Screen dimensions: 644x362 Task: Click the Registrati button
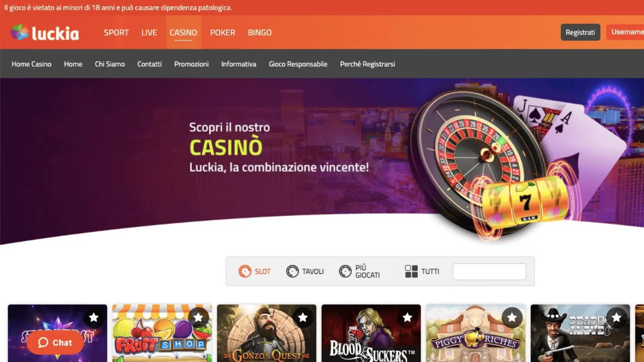coord(580,32)
